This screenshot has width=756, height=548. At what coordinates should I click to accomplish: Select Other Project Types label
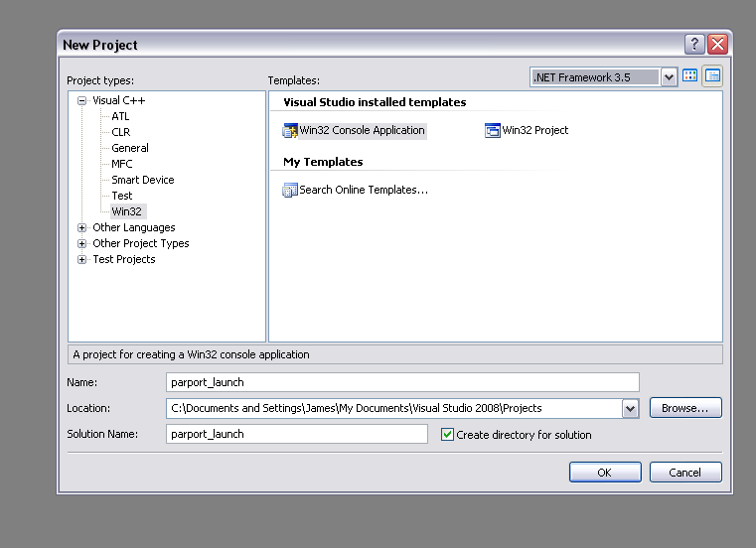141,243
